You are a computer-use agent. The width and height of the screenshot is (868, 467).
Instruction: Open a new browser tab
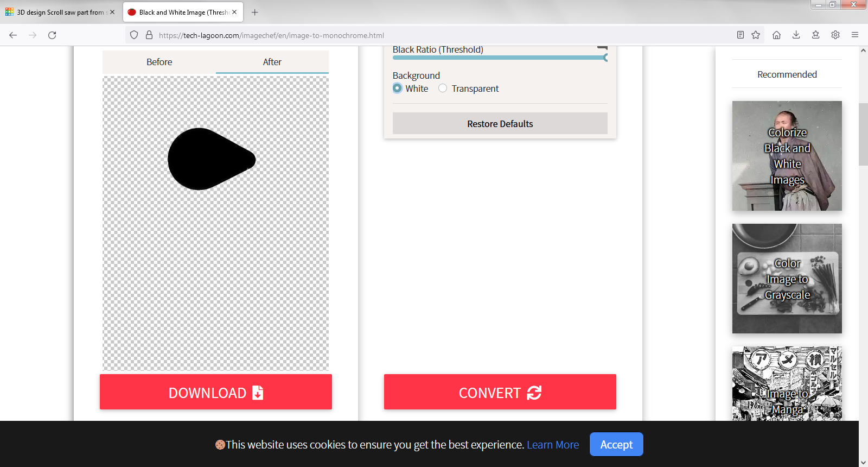pyautogui.click(x=255, y=12)
